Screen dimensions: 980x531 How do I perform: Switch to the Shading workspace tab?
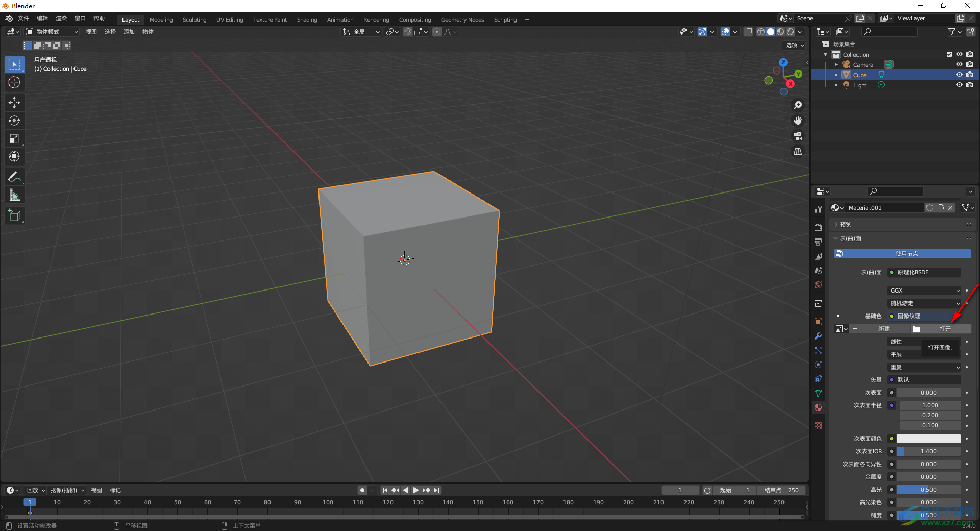coord(307,20)
